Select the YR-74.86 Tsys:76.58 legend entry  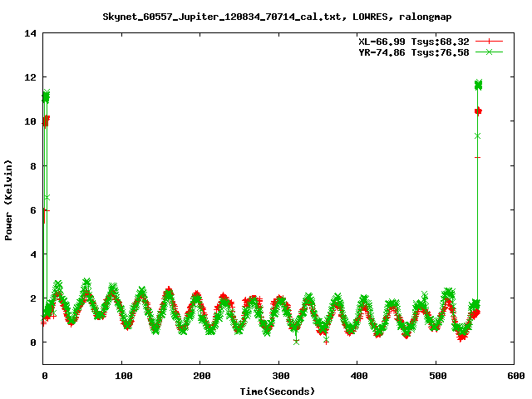(x=414, y=52)
